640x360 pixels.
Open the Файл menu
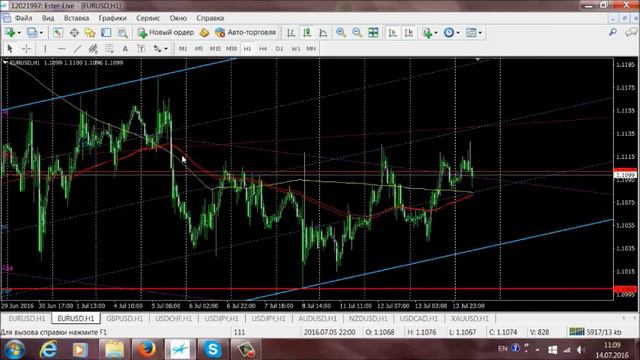24,18
